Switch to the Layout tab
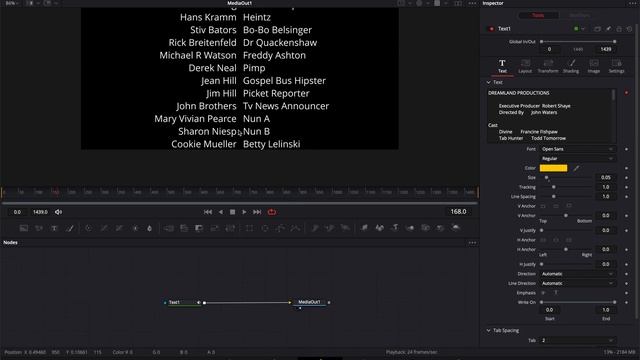This screenshot has width=640, height=360. tap(525, 66)
